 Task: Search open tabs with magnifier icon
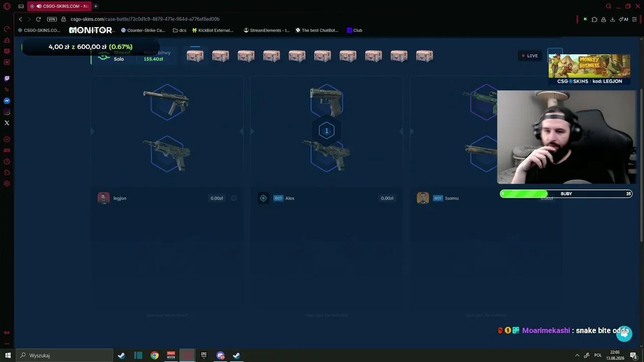pyautogui.click(x=608, y=7)
